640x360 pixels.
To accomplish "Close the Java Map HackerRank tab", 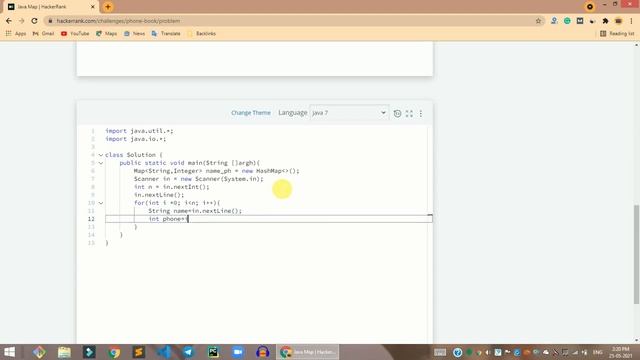I will [x=93, y=7].
